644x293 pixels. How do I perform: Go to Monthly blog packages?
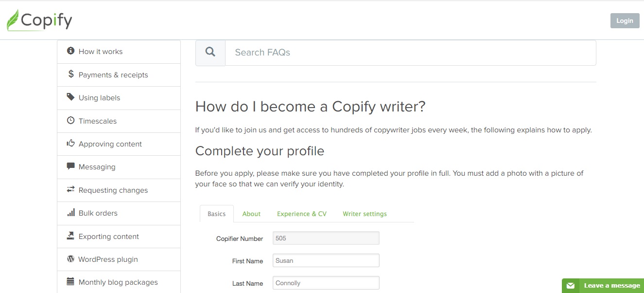pos(118,282)
